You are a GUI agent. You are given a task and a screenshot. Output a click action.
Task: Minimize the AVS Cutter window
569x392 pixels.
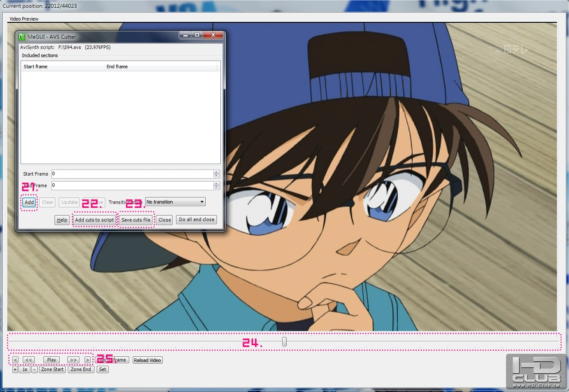[x=186, y=35]
